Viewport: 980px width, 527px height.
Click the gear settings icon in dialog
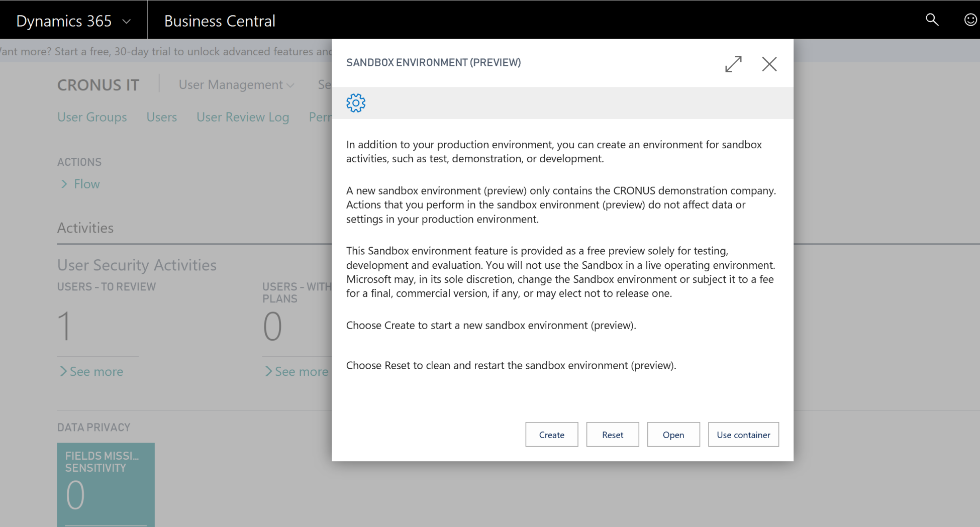pos(356,103)
